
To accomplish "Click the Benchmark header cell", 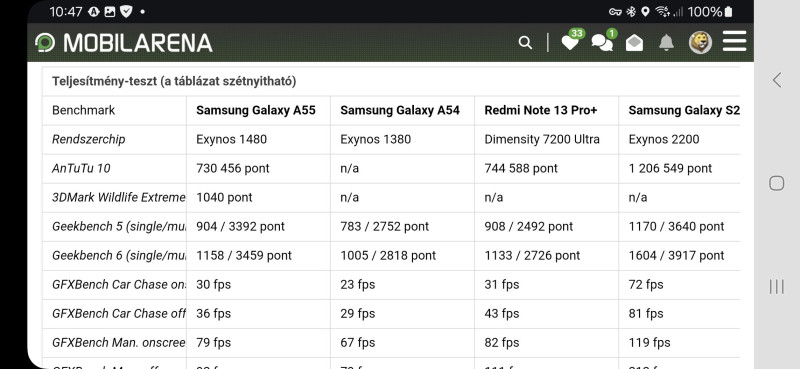I will (84, 110).
